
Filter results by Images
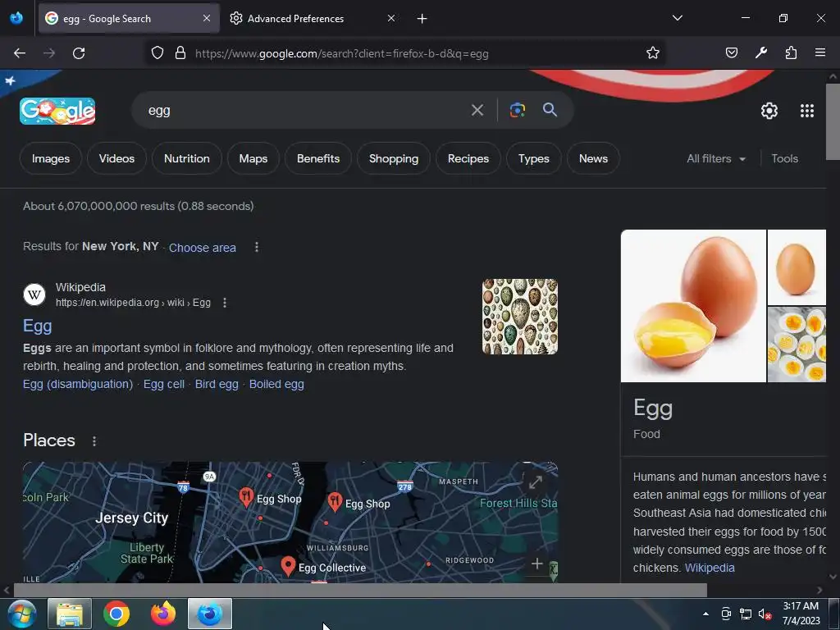[x=50, y=158]
